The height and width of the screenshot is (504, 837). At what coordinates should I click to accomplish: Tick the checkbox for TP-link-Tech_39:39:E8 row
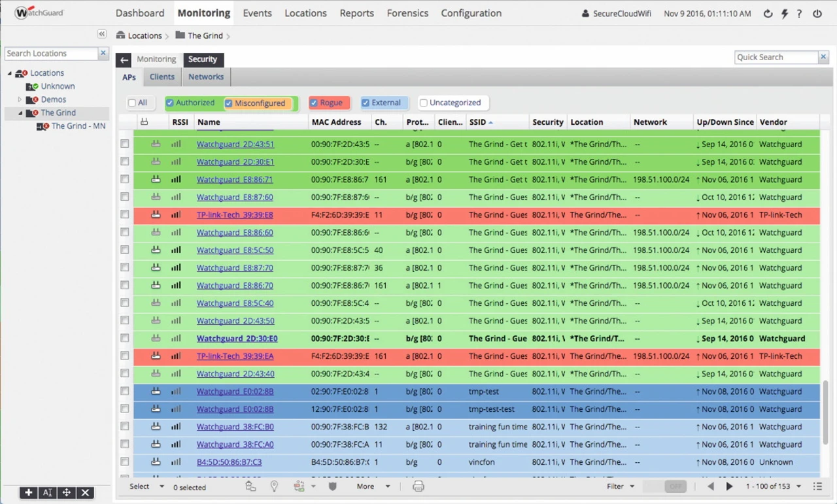point(125,214)
